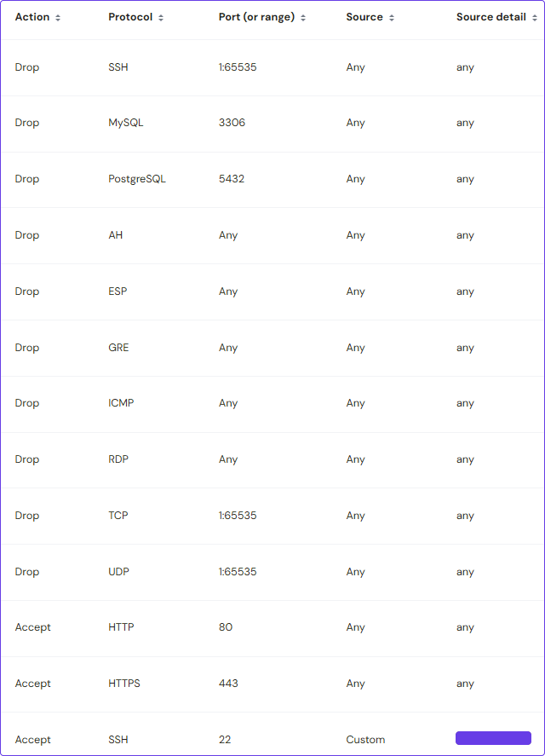Click the Custom source cell
This screenshot has height=756, width=545.
click(x=365, y=740)
